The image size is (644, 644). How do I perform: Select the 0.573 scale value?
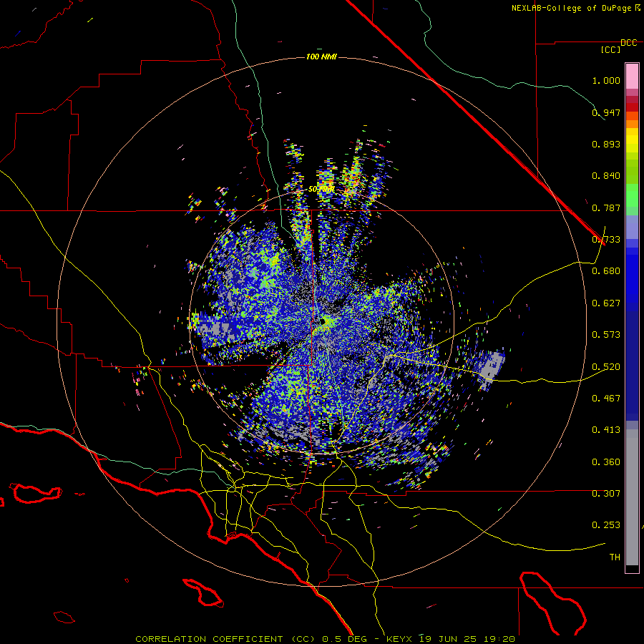tap(606, 335)
